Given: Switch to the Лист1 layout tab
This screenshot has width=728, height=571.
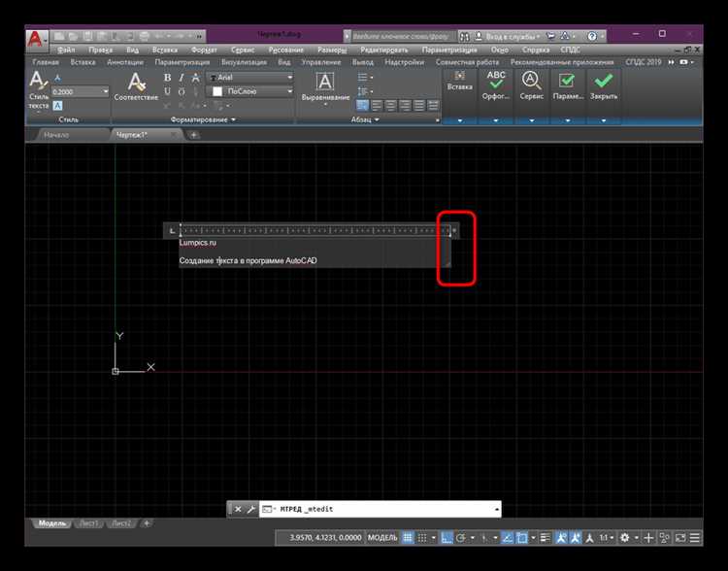Looking at the screenshot, I should [88, 523].
